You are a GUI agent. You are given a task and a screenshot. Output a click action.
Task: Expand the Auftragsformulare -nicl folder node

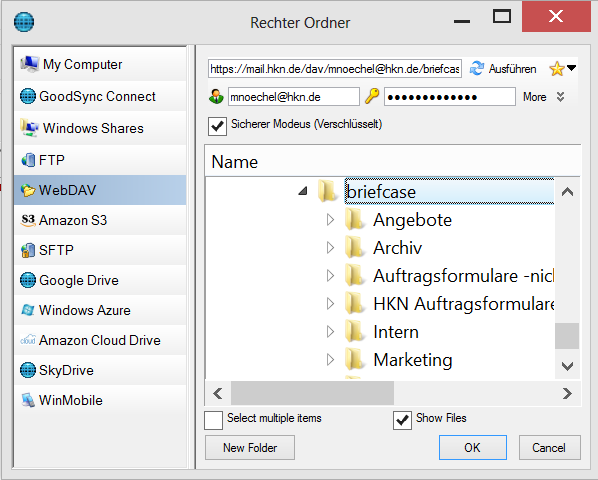tap(330, 276)
